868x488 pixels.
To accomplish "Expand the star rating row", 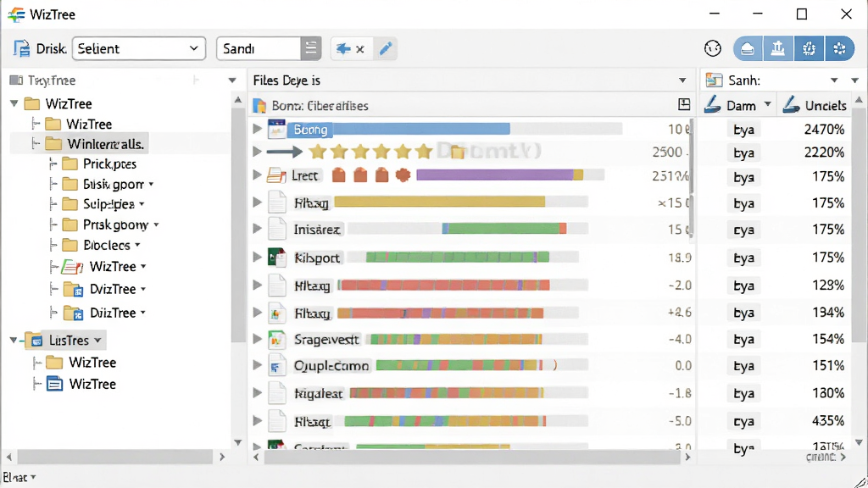I will coord(257,152).
